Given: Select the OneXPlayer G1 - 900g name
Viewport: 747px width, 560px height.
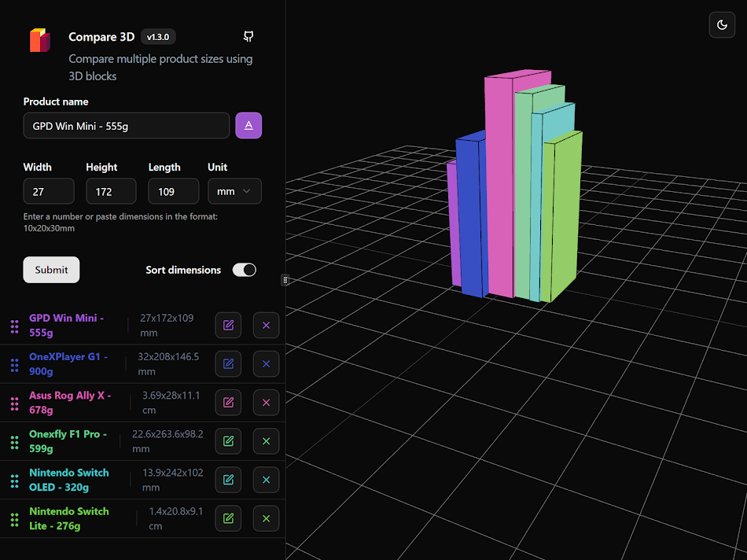Looking at the screenshot, I should pos(68,363).
